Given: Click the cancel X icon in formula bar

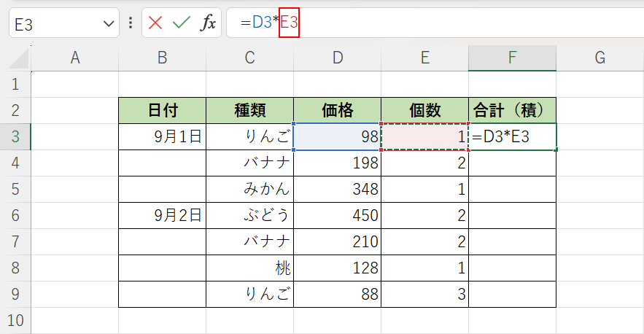Looking at the screenshot, I should [x=155, y=23].
